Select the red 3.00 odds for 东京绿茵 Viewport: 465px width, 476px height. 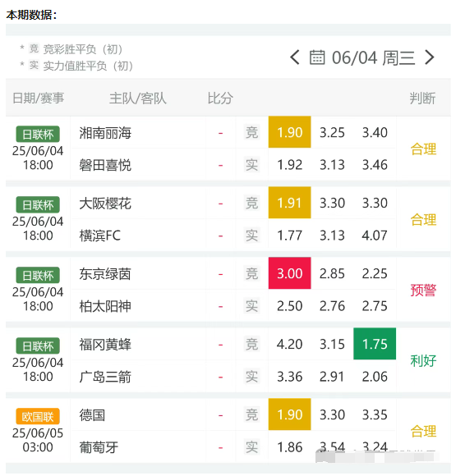(x=289, y=273)
